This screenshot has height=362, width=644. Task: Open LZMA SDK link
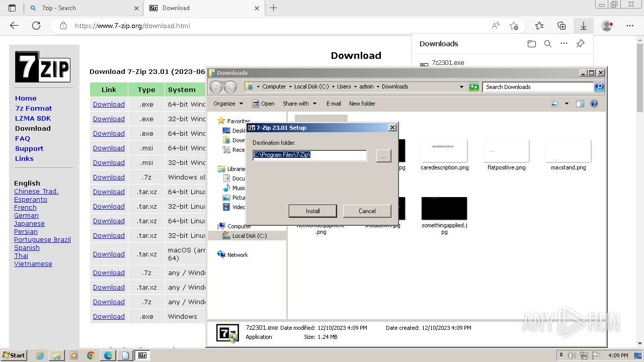pos(33,118)
